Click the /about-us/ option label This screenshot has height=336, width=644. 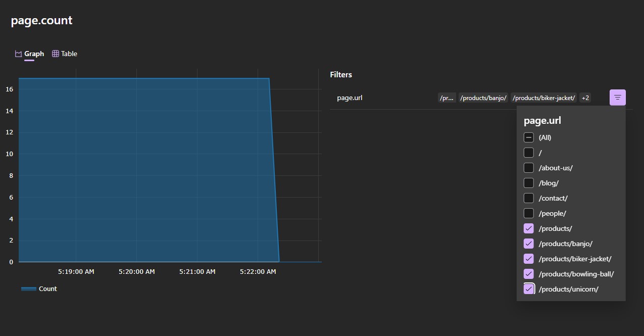point(556,168)
